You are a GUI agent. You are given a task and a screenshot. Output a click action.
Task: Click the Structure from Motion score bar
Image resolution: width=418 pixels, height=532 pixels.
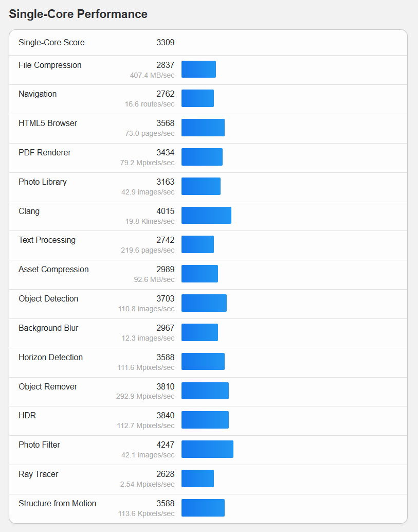pyautogui.click(x=203, y=508)
